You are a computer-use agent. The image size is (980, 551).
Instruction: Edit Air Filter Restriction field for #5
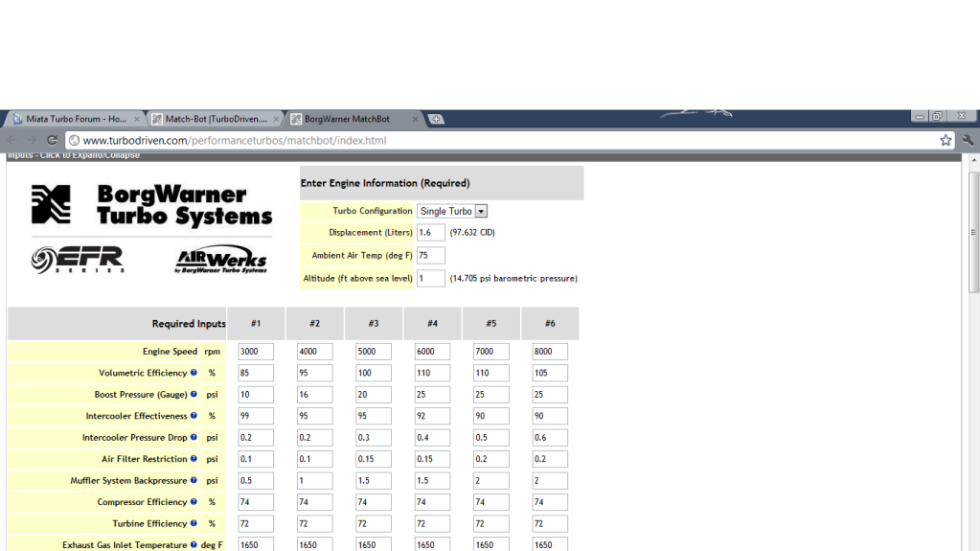pyautogui.click(x=490, y=459)
